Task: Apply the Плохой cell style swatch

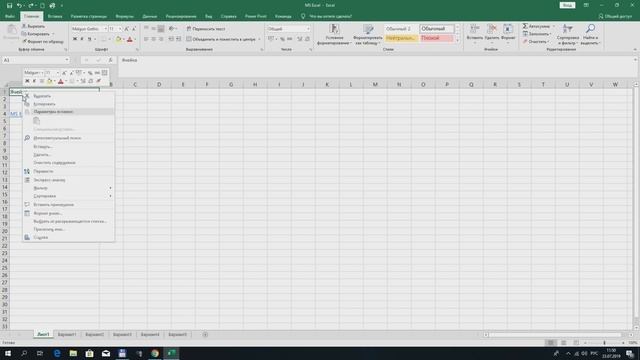Action: [x=436, y=38]
